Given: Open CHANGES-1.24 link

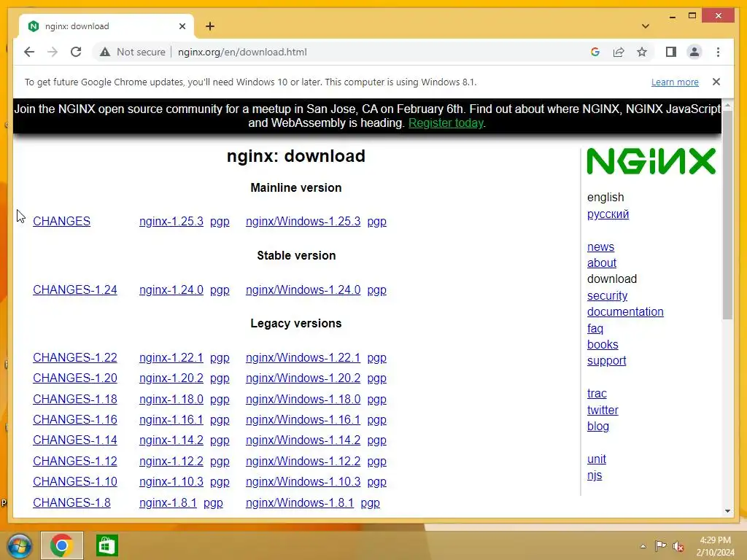Looking at the screenshot, I should click(75, 289).
